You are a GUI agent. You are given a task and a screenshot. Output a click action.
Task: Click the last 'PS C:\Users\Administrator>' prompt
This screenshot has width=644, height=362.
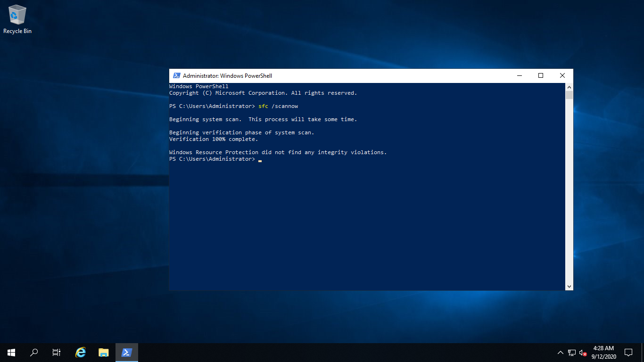point(212,159)
